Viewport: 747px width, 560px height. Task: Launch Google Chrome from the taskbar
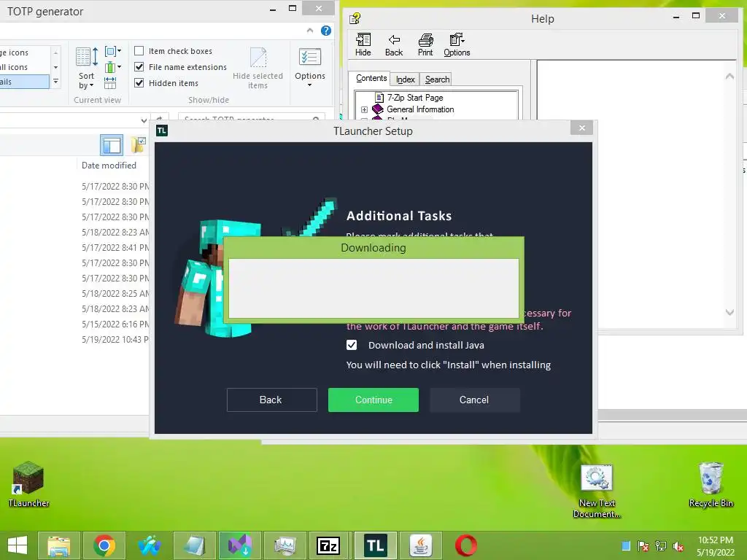point(104,545)
